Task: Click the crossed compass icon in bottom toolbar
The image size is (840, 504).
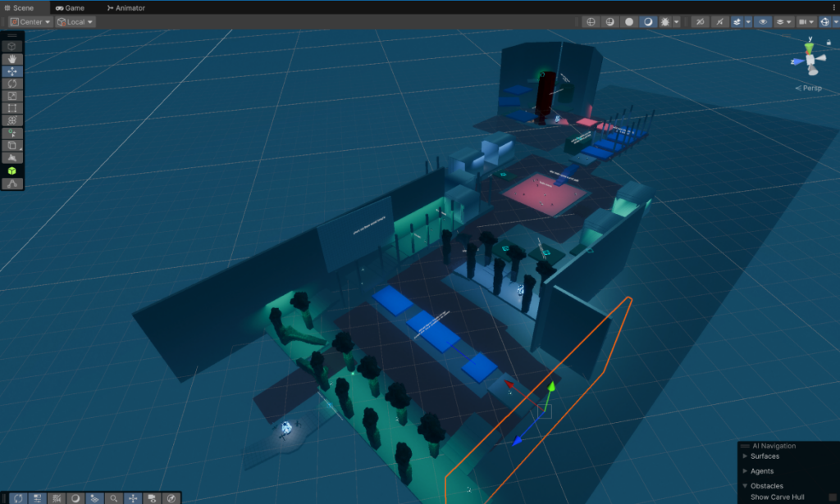Action: point(171,498)
